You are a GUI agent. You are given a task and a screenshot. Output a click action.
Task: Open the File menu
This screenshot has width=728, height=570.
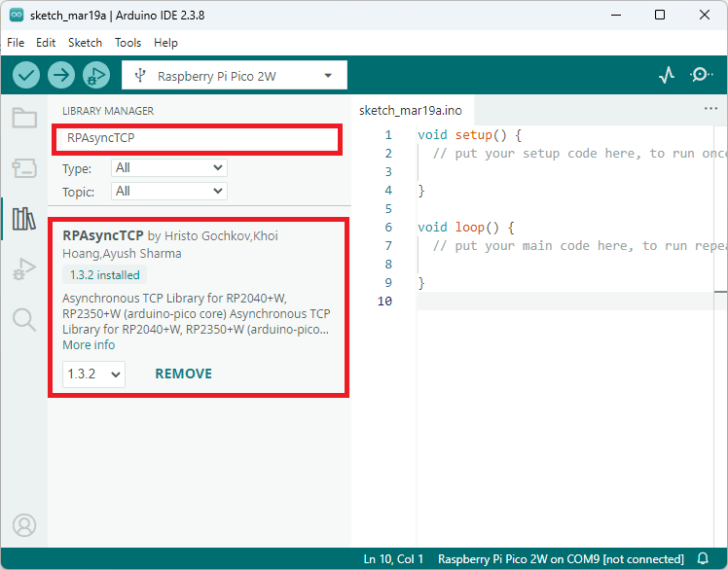[16, 43]
